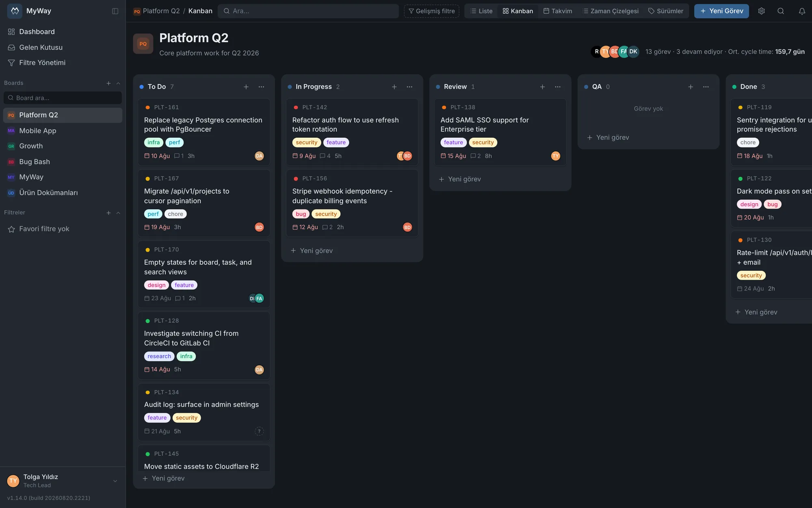812x508 pixels.
Task: Click Tolga Yıldız user avatar
Action: pos(13,481)
